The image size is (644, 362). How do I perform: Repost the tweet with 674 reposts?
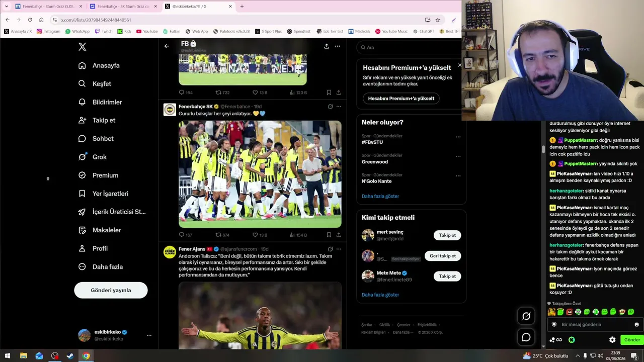[x=222, y=235]
